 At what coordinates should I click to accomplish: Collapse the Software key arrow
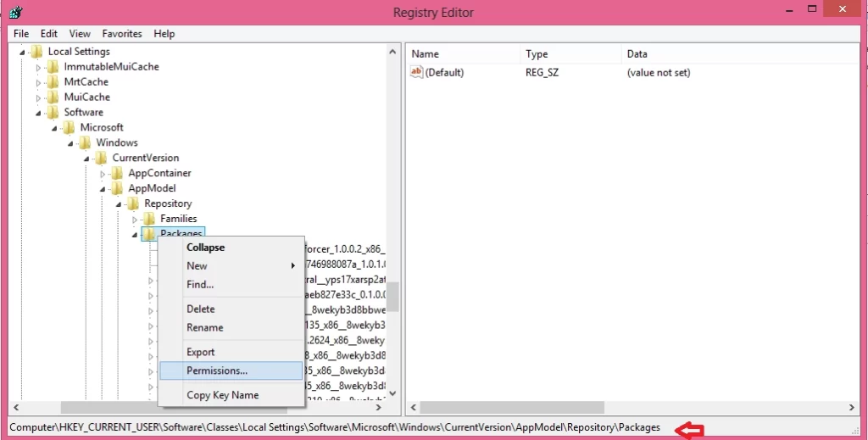coord(39,114)
